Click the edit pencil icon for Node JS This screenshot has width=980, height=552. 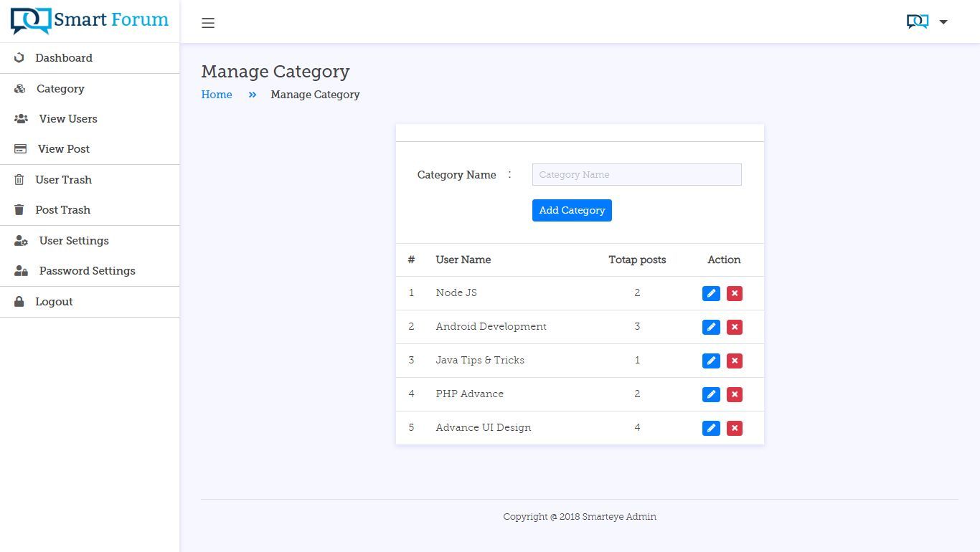tap(711, 293)
